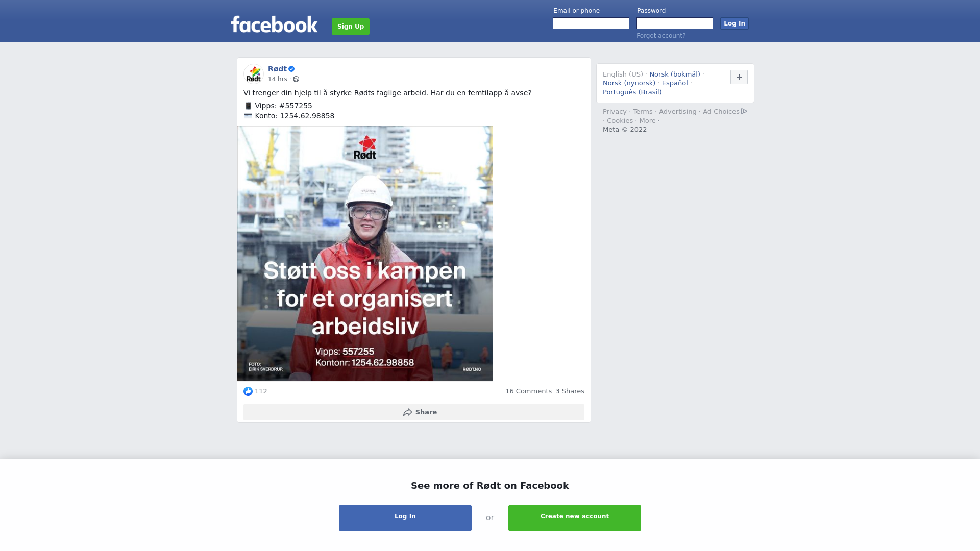Open the post image thumbnail
Screen dimensions: 980x551
[365, 254]
